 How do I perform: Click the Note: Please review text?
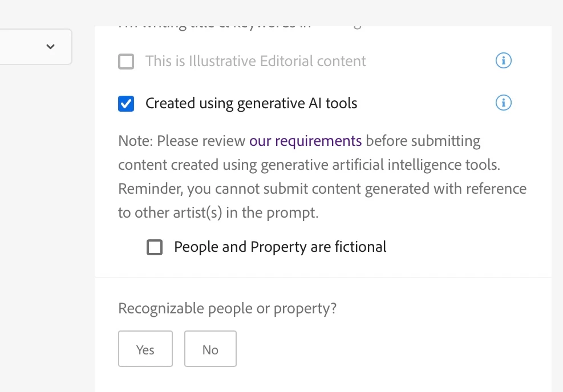(x=182, y=141)
